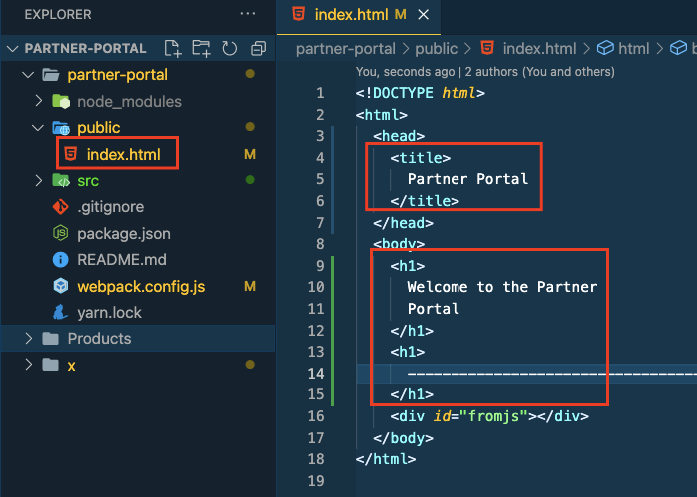The image size is (697, 497).
Task: Click the 'Partner Portal' title text on line 5
Action: click(x=468, y=179)
